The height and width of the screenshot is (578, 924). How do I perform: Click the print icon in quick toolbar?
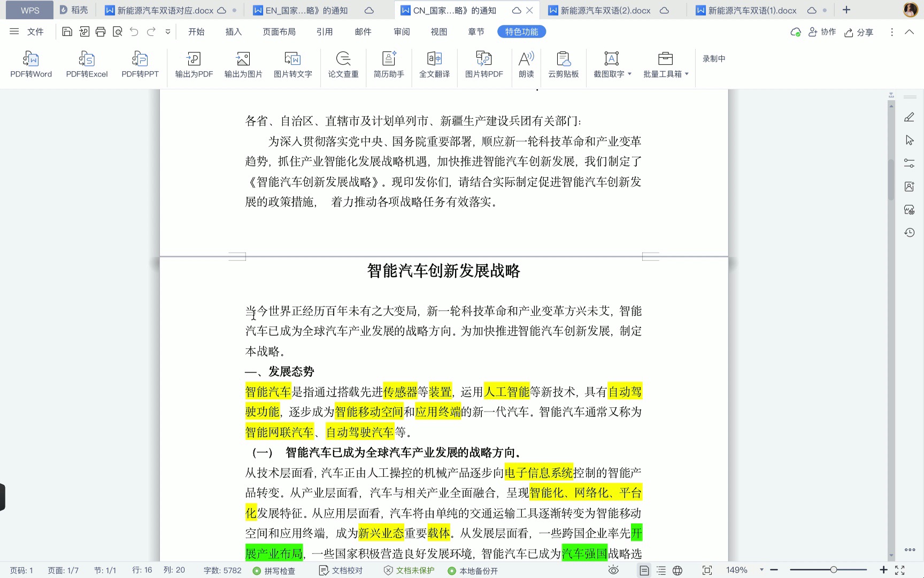[101, 32]
